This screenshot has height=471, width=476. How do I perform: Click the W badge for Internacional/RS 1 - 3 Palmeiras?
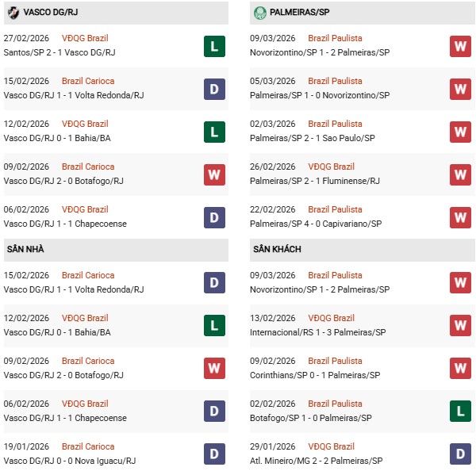[x=460, y=326]
